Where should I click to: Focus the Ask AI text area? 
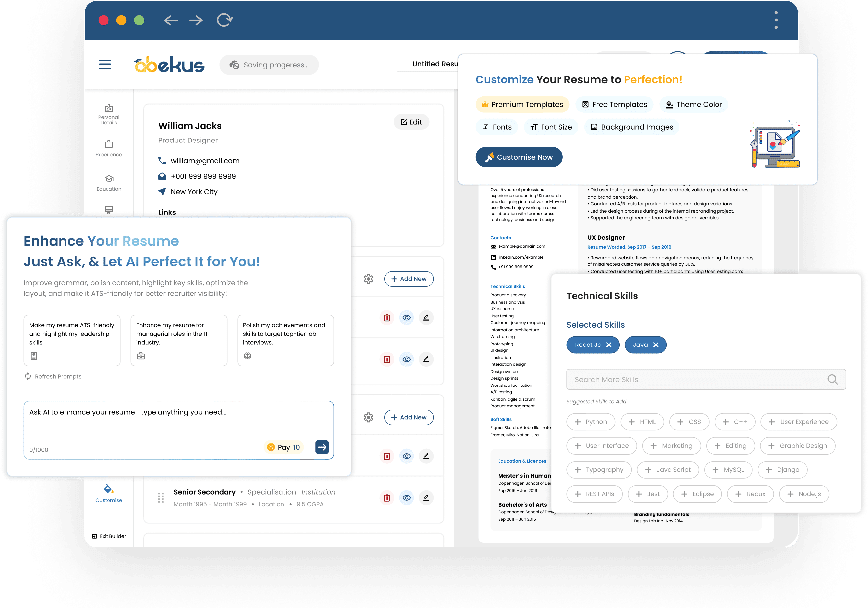(179, 430)
